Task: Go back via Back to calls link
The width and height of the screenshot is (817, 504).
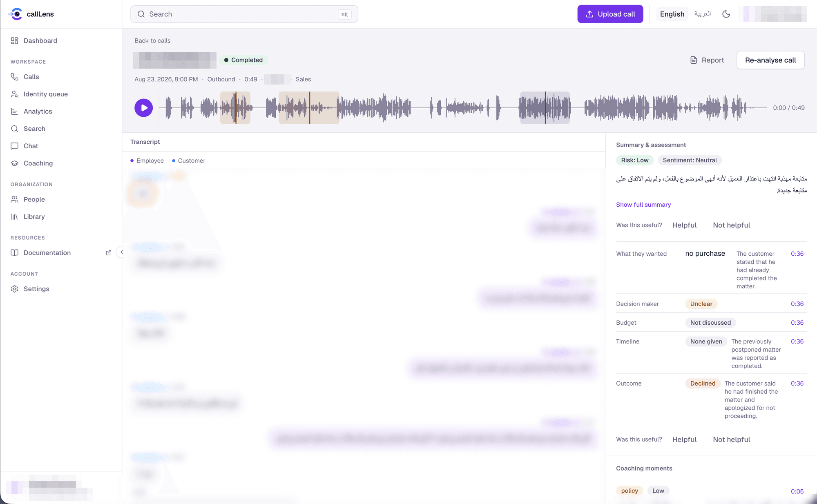Action: coord(152,41)
